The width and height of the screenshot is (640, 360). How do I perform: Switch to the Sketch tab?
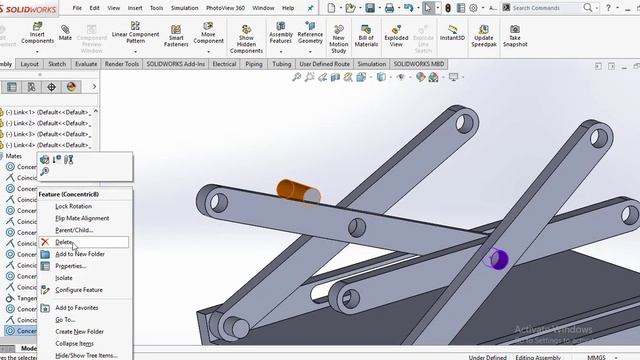(57, 64)
